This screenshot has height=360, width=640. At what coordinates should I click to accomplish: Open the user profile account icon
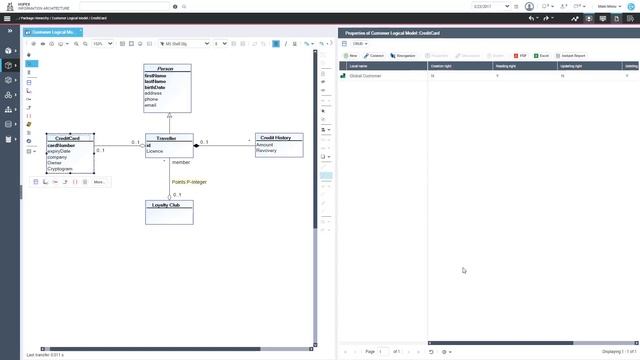pos(529,7)
